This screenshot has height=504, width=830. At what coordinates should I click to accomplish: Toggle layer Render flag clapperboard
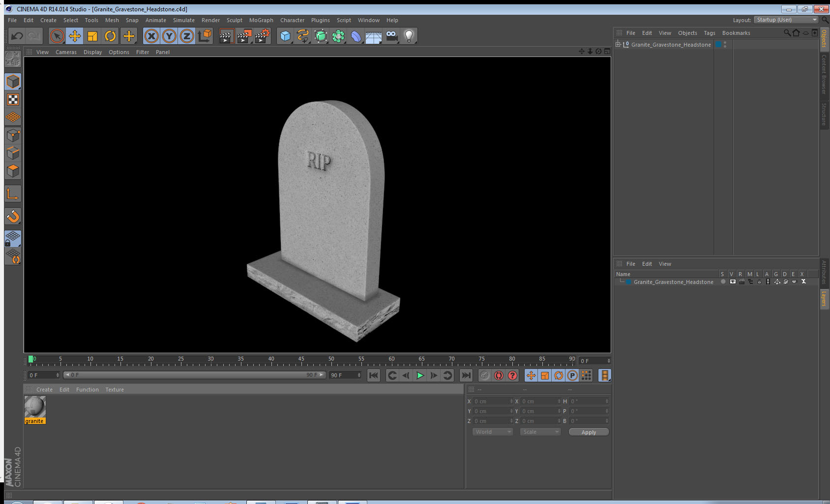click(x=741, y=281)
